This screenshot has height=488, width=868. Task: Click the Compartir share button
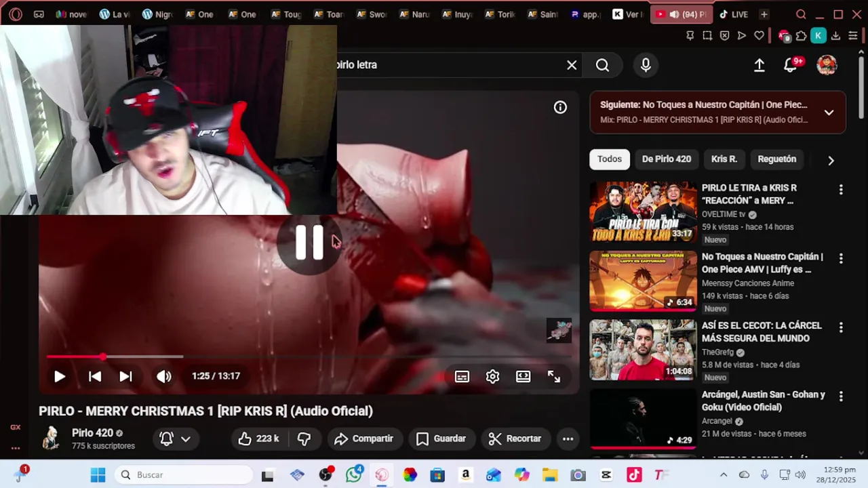click(364, 439)
